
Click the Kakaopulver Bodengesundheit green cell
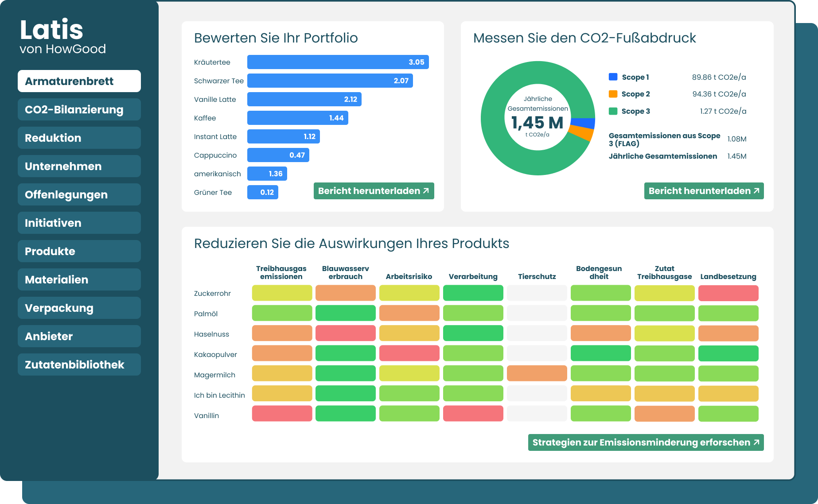(601, 353)
